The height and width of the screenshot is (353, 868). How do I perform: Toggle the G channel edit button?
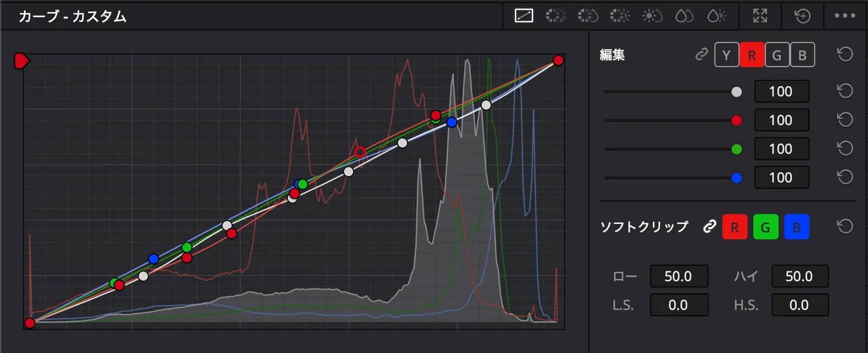(777, 55)
